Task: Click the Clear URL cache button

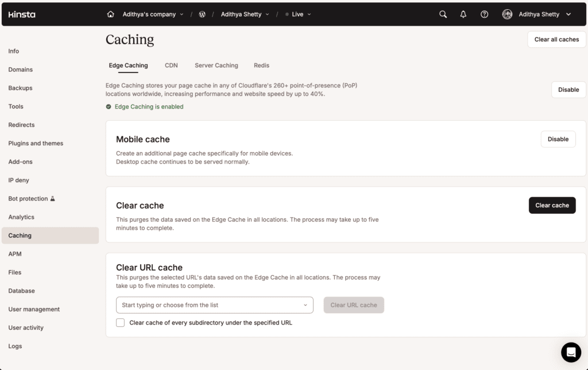Action: pyautogui.click(x=354, y=305)
